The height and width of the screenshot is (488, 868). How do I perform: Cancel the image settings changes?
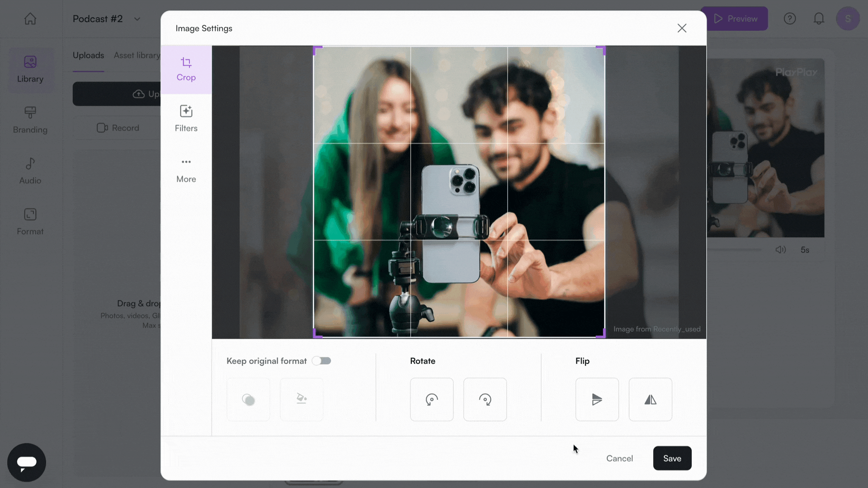619,458
